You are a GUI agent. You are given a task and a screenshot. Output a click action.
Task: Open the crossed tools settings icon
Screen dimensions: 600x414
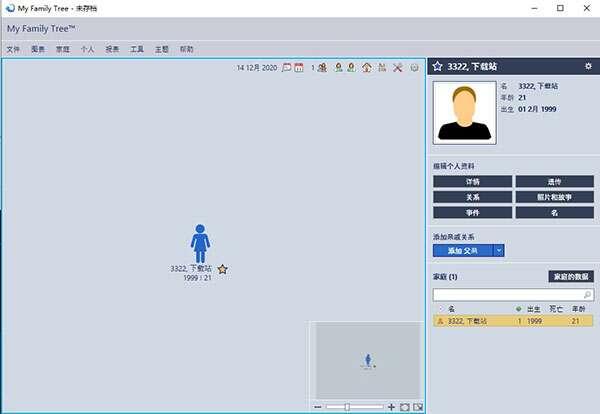pos(397,68)
